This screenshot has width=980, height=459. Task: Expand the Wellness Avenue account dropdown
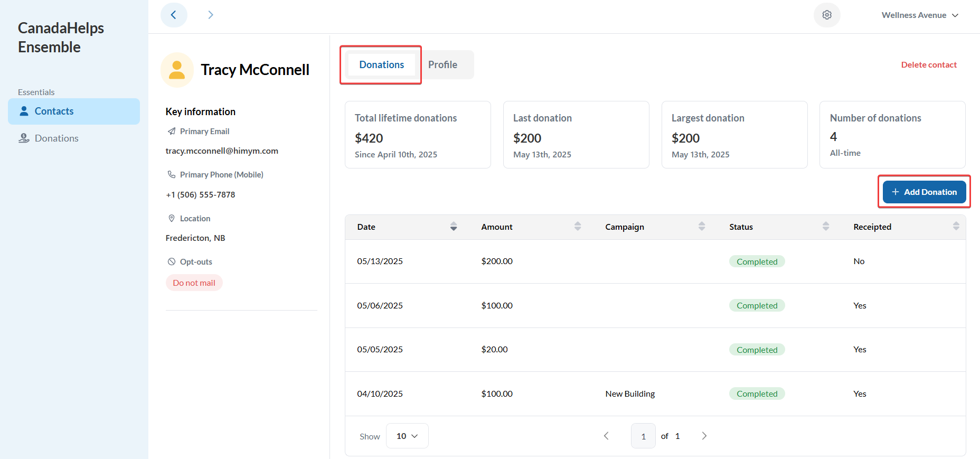[920, 15]
